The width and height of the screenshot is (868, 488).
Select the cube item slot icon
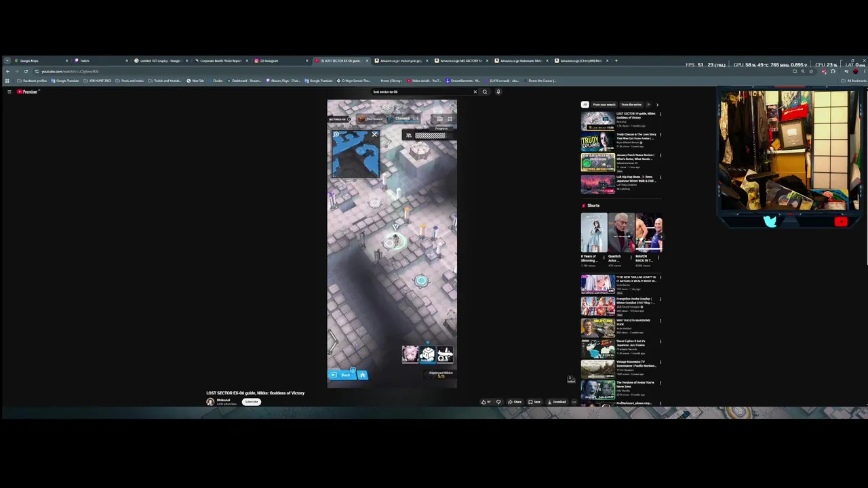click(427, 354)
